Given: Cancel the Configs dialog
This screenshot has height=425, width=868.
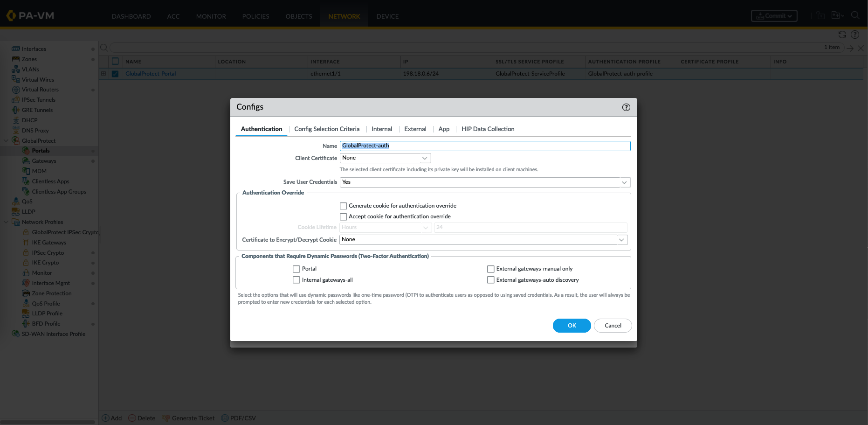Looking at the screenshot, I should [x=613, y=326].
